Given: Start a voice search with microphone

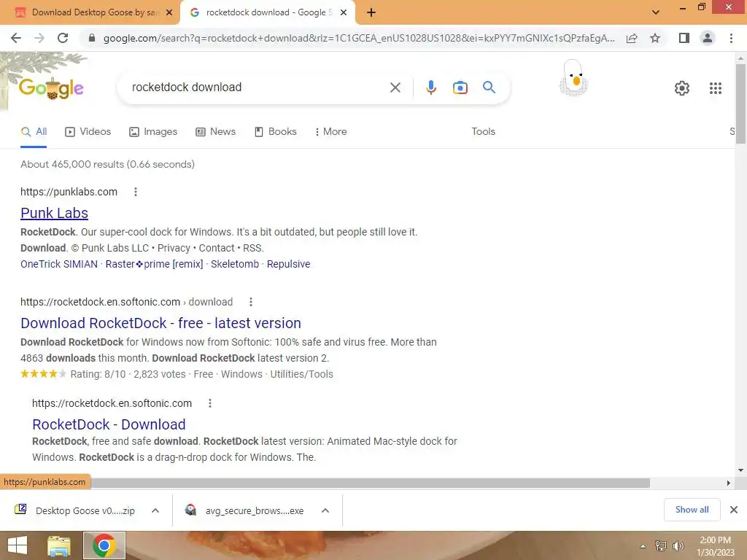Looking at the screenshot, I should coord(430,87).
